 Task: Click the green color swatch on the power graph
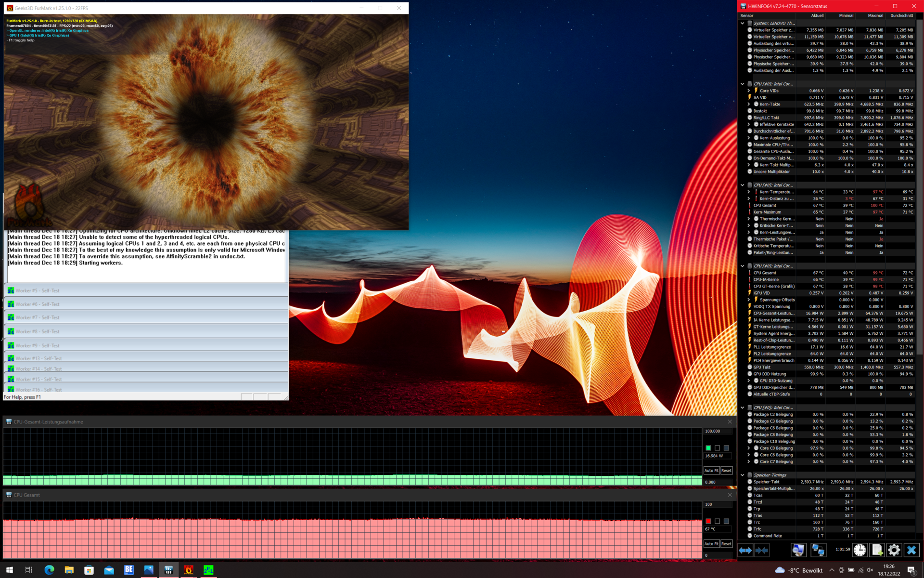click(x=708, y=448)
